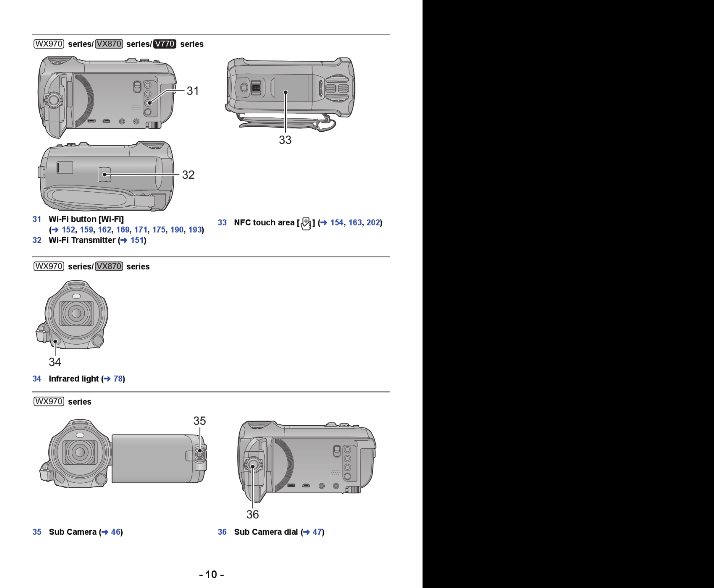Follow Sub Camera page 46 link
This screenshot has height=588, width=714.
tap(115, 532)
